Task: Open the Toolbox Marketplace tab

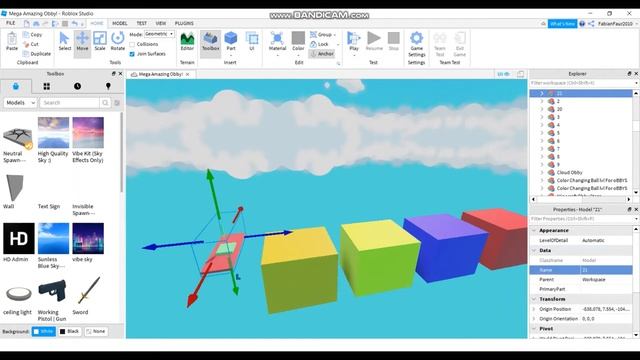Action: [x=16, y=86]
